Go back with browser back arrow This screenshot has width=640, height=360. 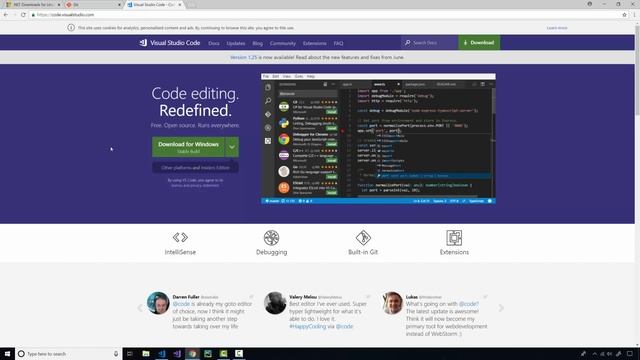click(x=6, y=15)
